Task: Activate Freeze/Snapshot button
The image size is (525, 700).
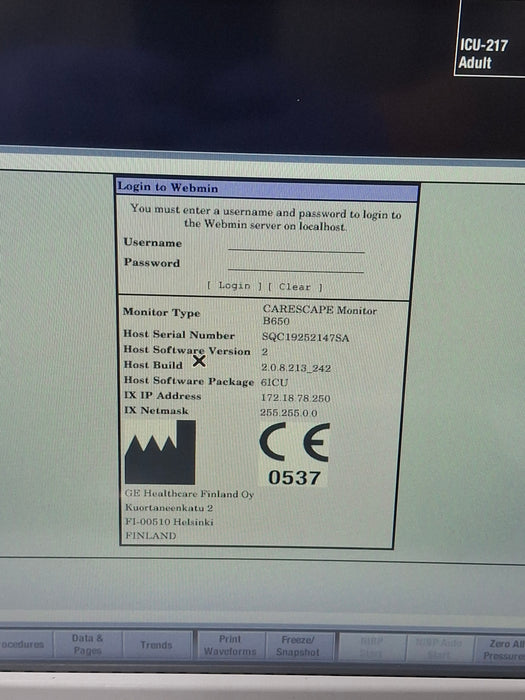Action: coord(298,646)
